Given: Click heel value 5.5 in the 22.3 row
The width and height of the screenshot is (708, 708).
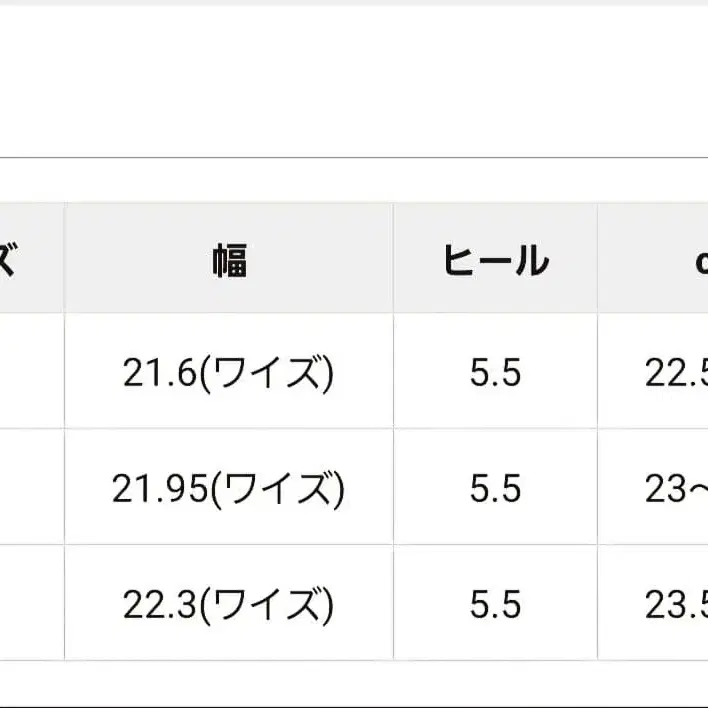Looking at the screenshot, I should click(495, 603).
